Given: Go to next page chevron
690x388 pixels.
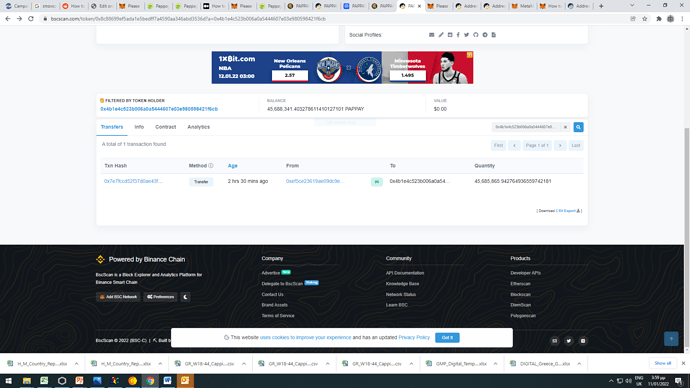Looking at the screenshot, I should click(560, 146).
